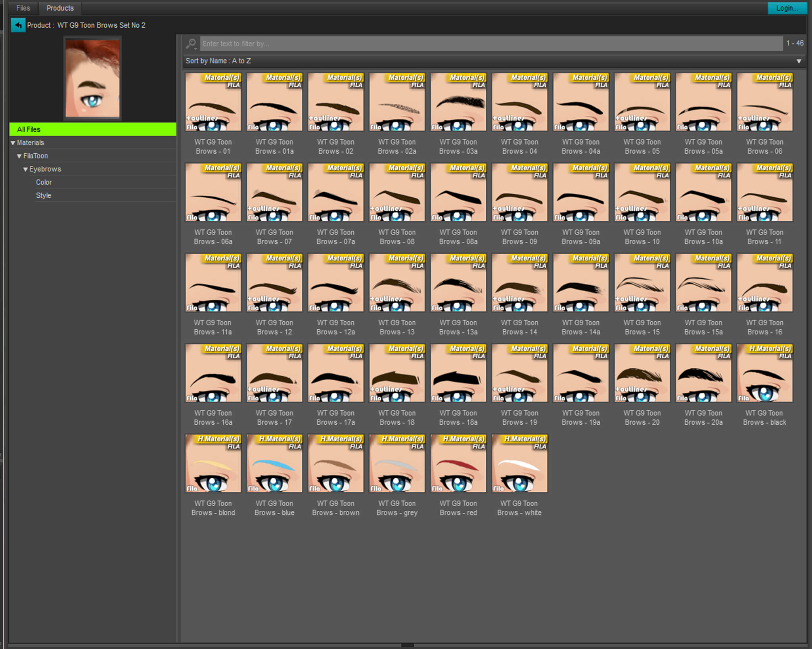The height and width of the screenshot is (649, 812).
Task: Select the Color subcategory
Action: click(44, 182)
